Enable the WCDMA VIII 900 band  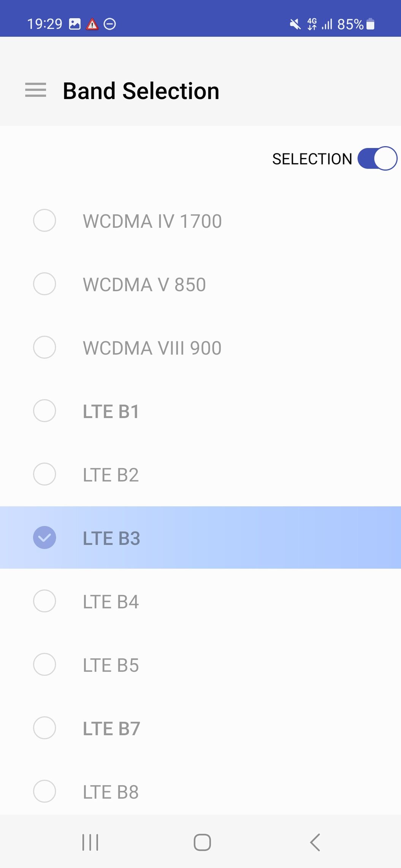point(44,347)
